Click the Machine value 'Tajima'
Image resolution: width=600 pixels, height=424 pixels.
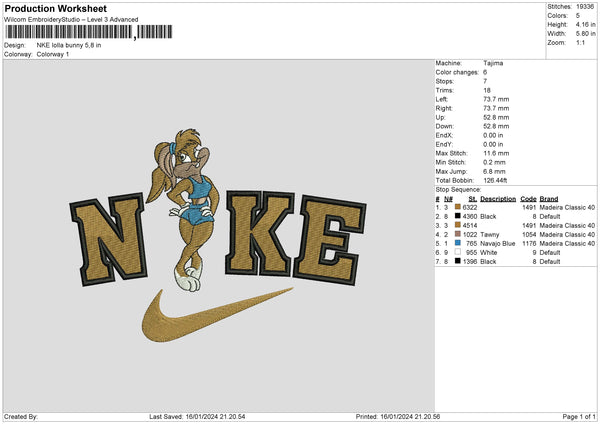pos(493,63)
